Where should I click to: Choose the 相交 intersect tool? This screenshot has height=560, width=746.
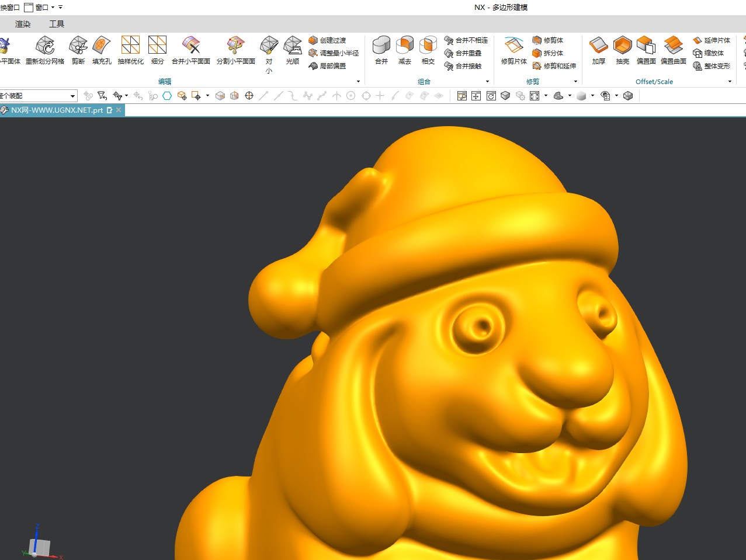(428, 50)
